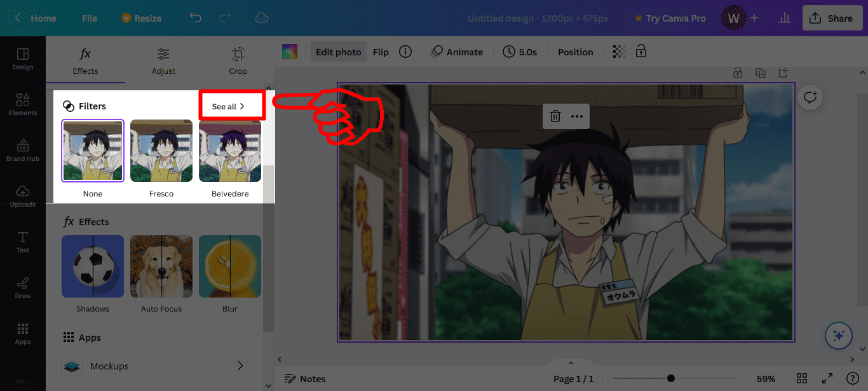Open the analytics chart icon

click(x=784, y=18)
